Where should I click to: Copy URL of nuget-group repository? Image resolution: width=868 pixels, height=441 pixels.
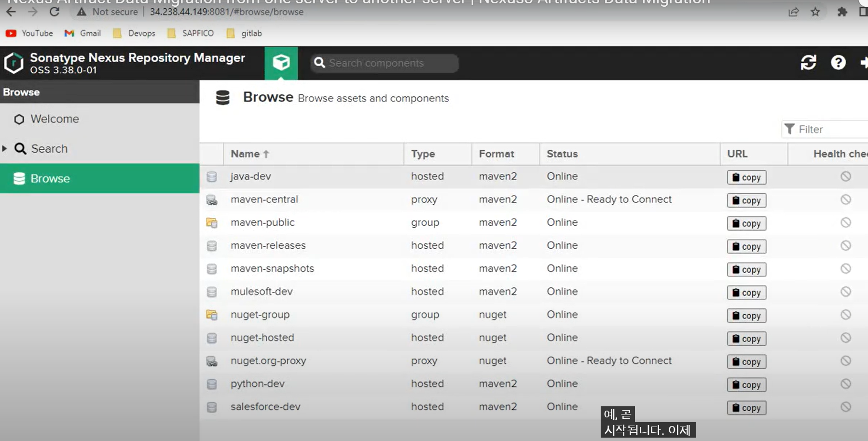(746, 316)
